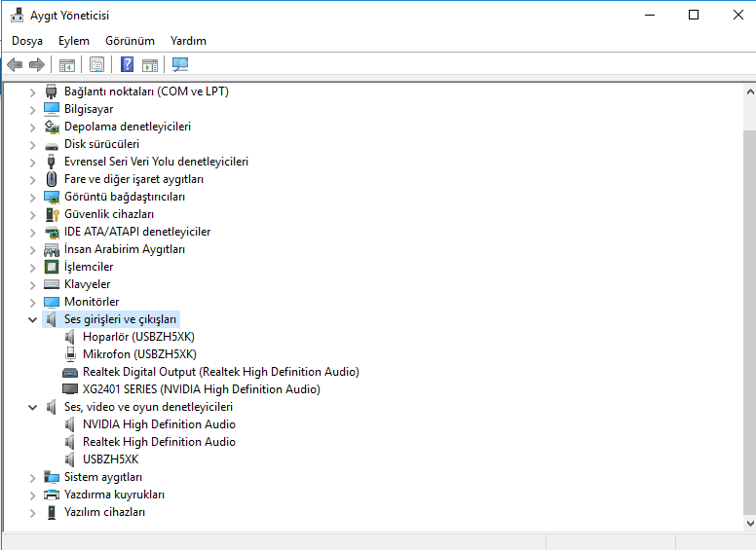Open the Dosya menu
756x550 pixels.
pyautogui.click(x=27, y=41)
